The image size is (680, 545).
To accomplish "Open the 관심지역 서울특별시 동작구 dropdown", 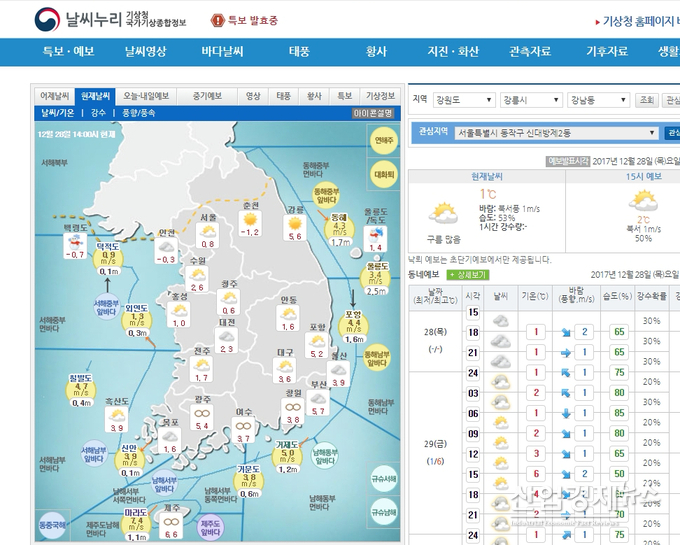I will [x=556, y=133].
